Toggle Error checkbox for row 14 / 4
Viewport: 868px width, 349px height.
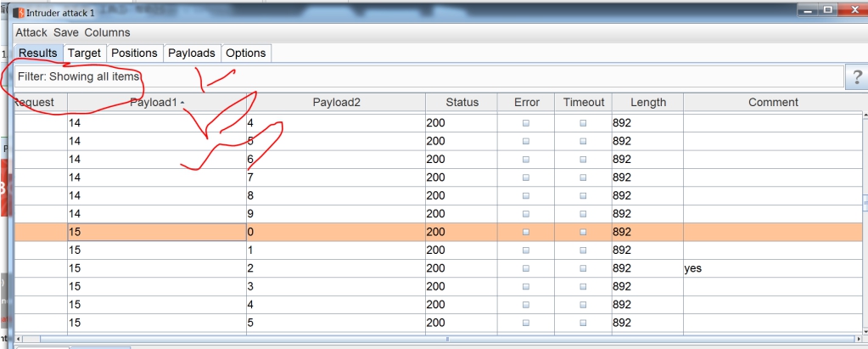pyautogui.click(x=526, y=123)
